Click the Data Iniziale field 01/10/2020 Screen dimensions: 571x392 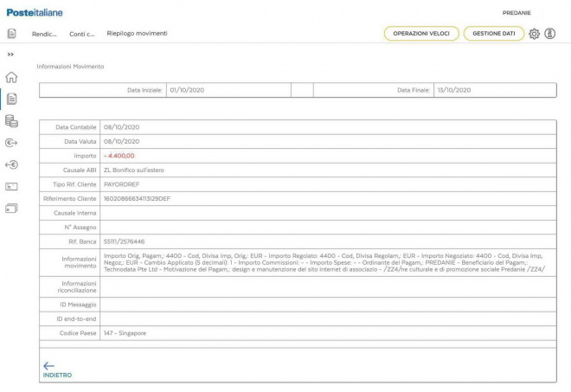tap(228, 90)
